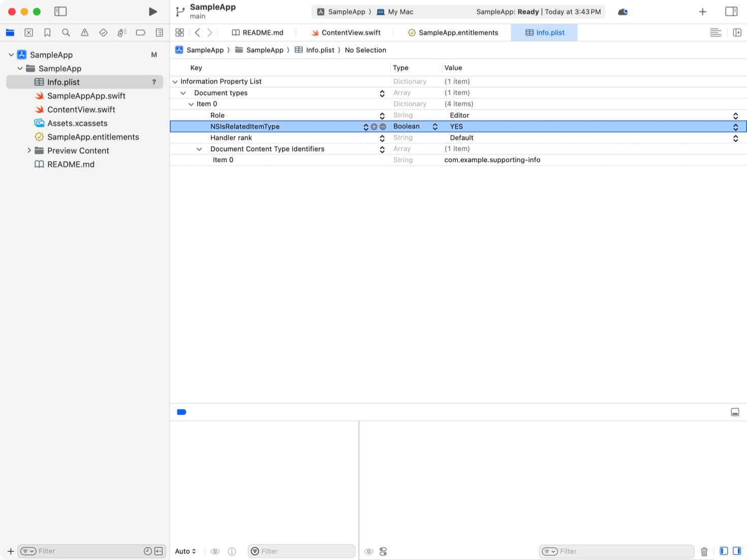This screenshot has width=747, height=560.
Task: Open the Find navigator magnifier icon
Action: coord(66,33)
